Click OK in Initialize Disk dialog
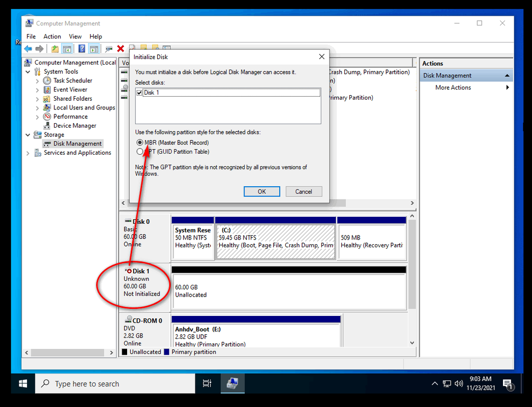532x407 pixels. 261,191
